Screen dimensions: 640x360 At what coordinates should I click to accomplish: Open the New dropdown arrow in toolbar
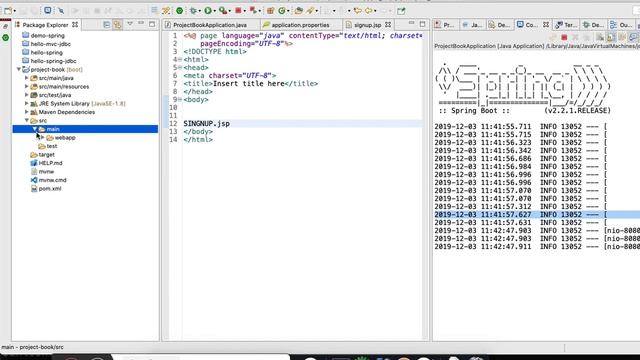point(15,11)
